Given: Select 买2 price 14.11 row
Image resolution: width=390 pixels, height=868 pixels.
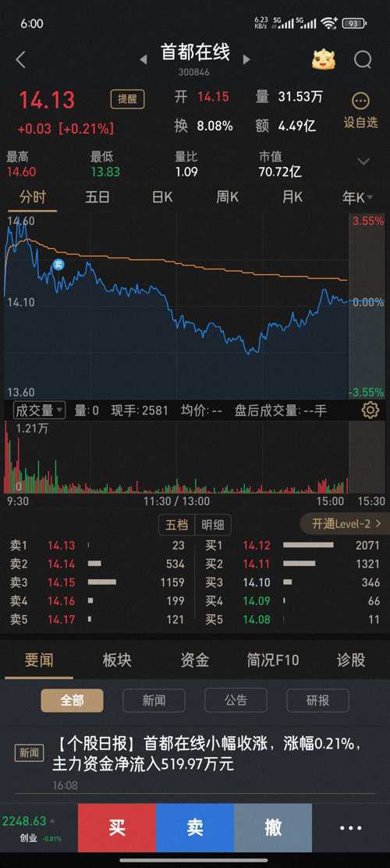Looking at the screenshot, I should (292, 564).
